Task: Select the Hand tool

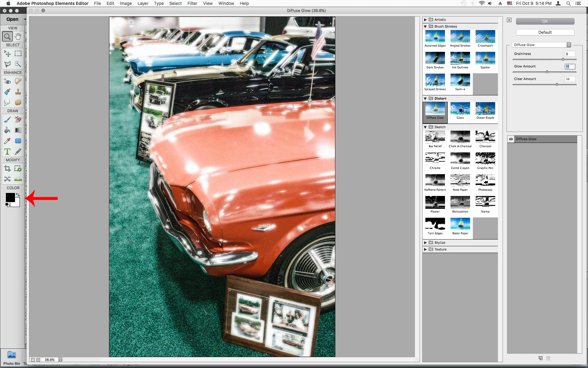Action: 18,36
